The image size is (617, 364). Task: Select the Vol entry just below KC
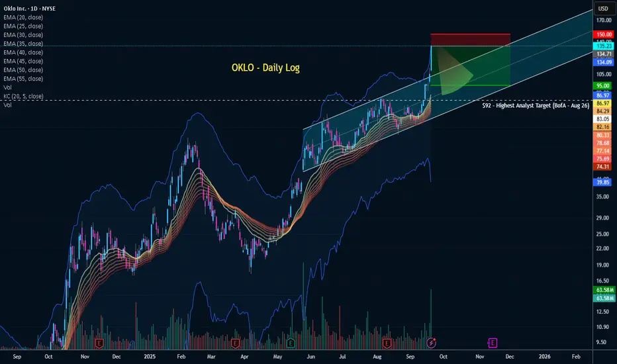point(7,105)
